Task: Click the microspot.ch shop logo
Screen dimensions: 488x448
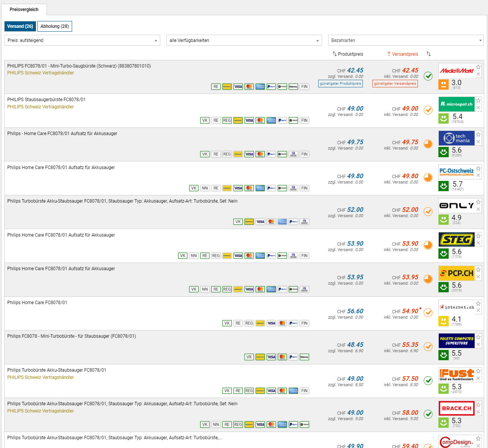Action: point(456,104)
